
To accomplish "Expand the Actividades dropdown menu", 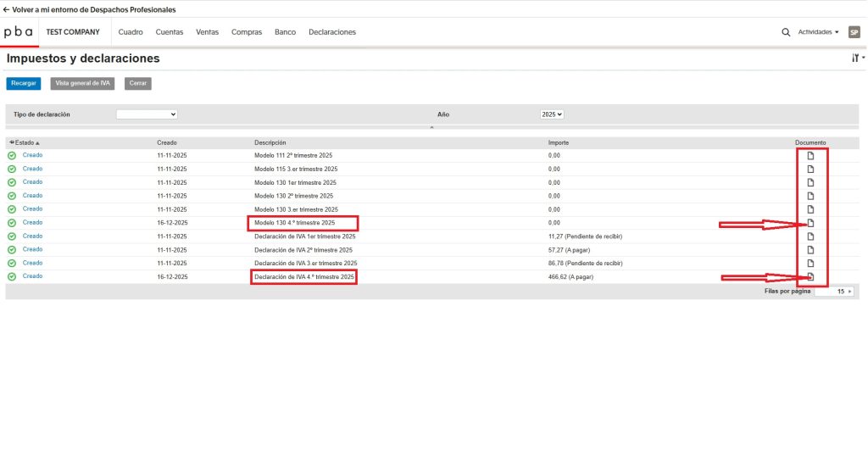I will pos(818,32).
